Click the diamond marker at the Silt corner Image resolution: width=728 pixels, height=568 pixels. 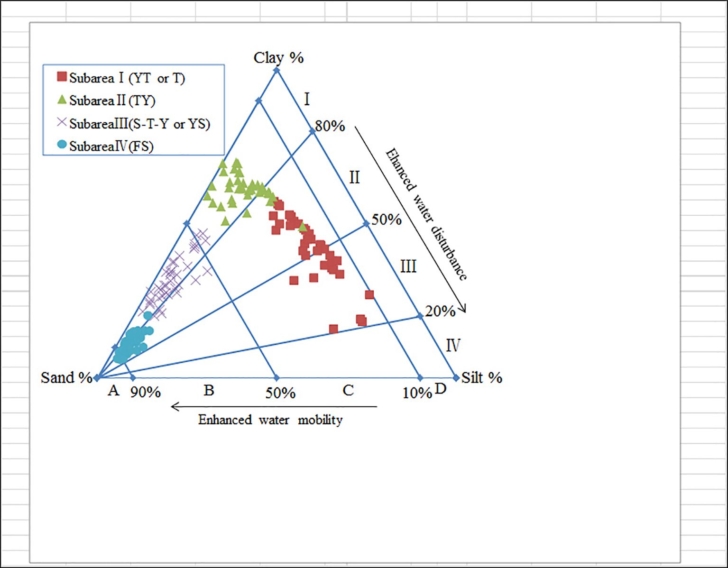pos(456,378)
